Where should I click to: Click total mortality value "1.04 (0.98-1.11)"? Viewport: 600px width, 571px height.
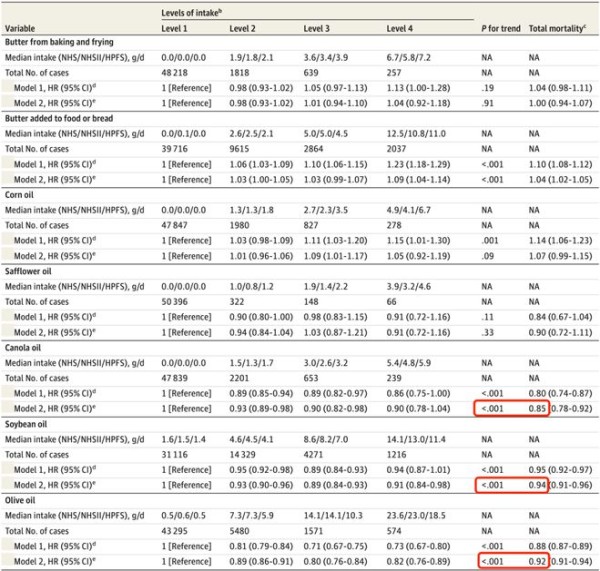(561, 88)
